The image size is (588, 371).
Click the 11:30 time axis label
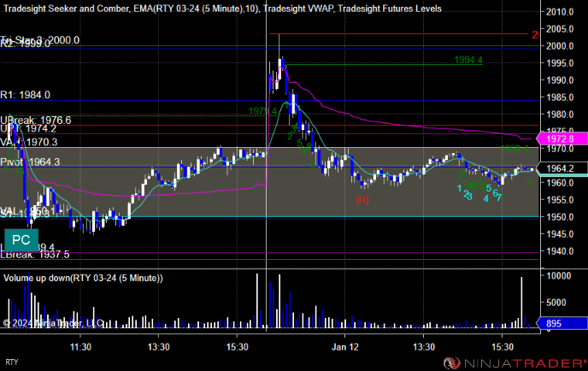(80, 347)
